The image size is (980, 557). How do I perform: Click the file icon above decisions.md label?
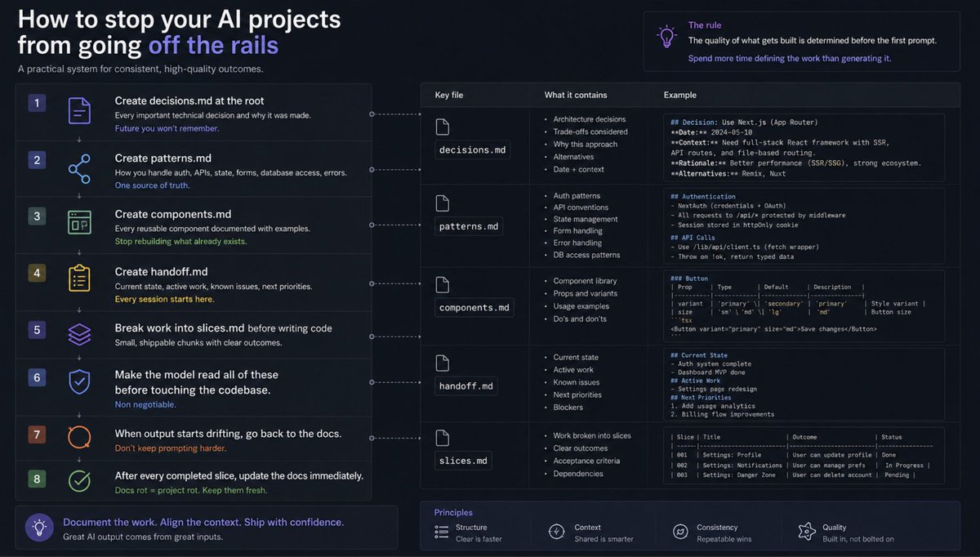point(442,127)
